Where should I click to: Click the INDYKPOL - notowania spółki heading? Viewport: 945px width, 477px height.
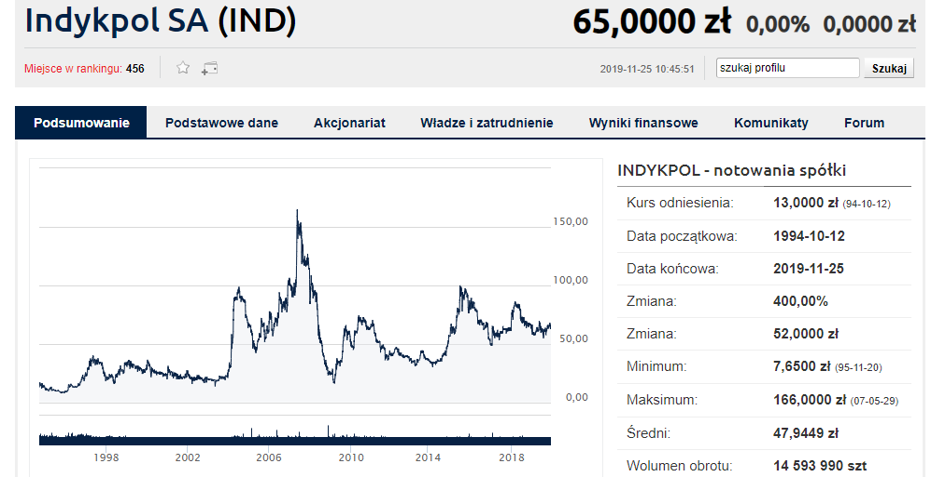(x=732, y=171)
